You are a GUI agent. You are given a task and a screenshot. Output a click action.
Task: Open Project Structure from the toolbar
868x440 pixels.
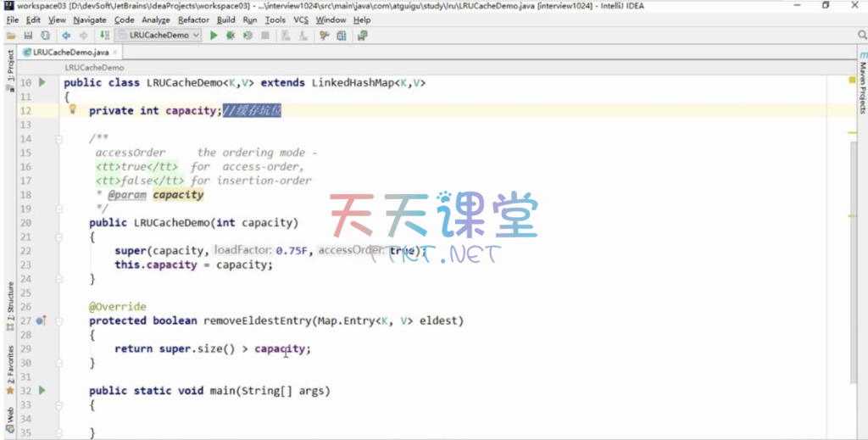pos(342,36)
